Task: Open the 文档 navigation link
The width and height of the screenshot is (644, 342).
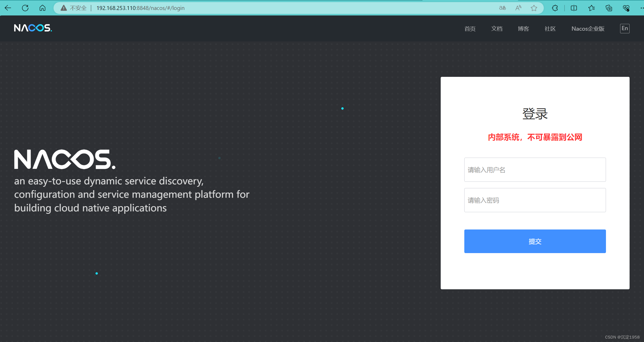Action: point(497,29)
